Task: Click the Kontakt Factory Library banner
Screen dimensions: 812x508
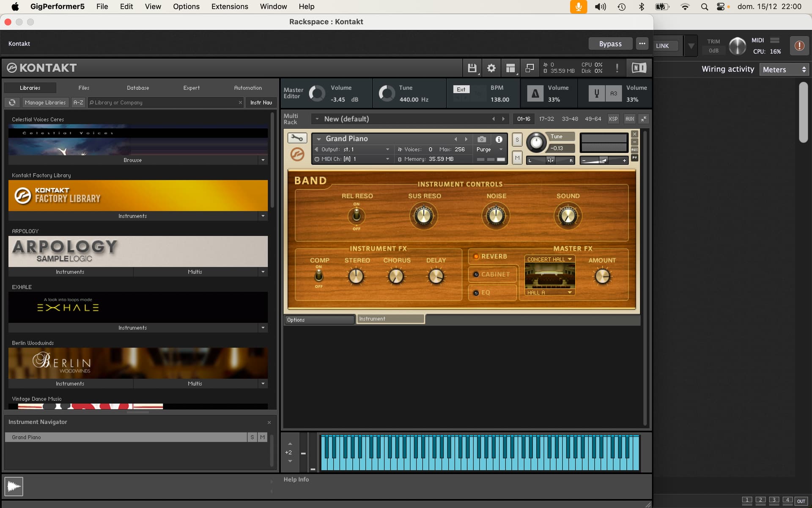Action: click(138, 196)
